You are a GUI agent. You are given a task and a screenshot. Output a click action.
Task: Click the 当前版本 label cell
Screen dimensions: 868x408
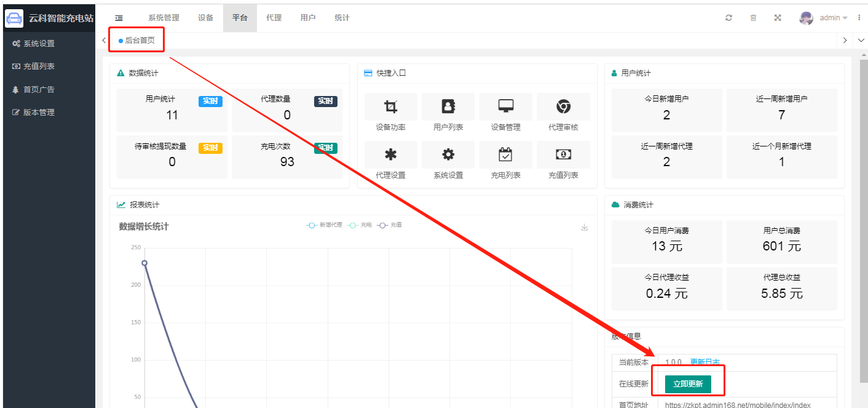click(634, 362)
